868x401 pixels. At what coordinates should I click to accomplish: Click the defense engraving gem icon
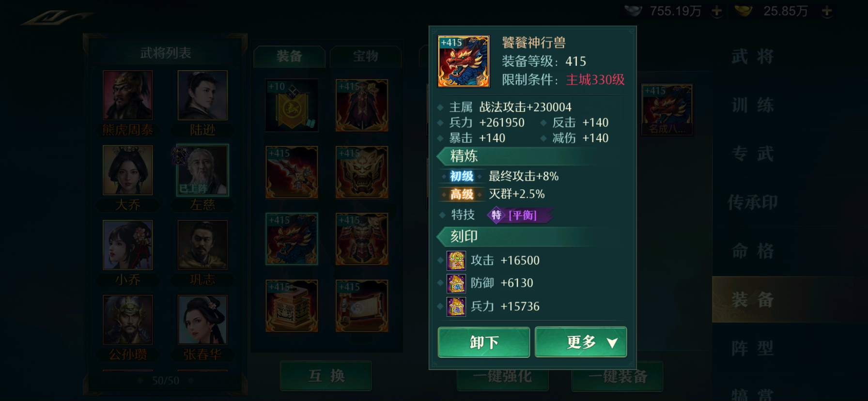coord(456,283)
